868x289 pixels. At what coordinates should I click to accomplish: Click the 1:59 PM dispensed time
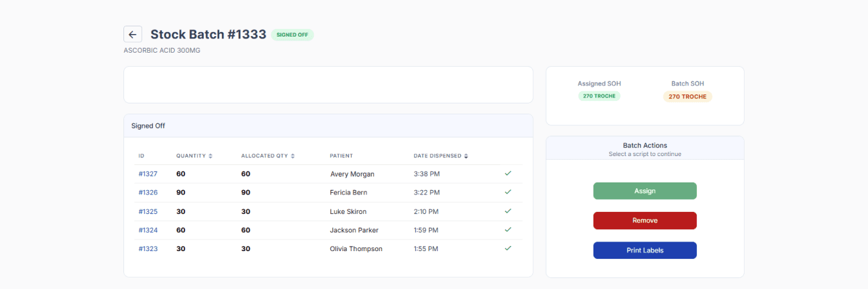(x=426, y=230)
